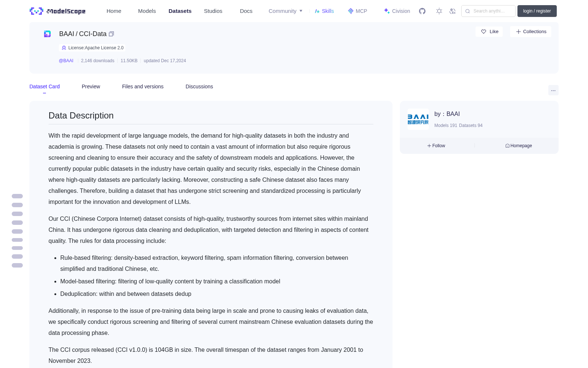Add dataset to Collections

[531, 32]
